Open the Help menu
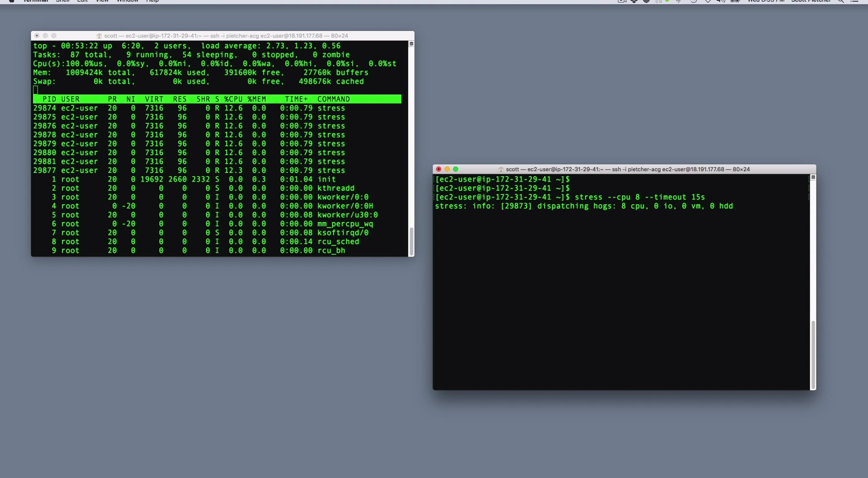 tap(152, 1)
